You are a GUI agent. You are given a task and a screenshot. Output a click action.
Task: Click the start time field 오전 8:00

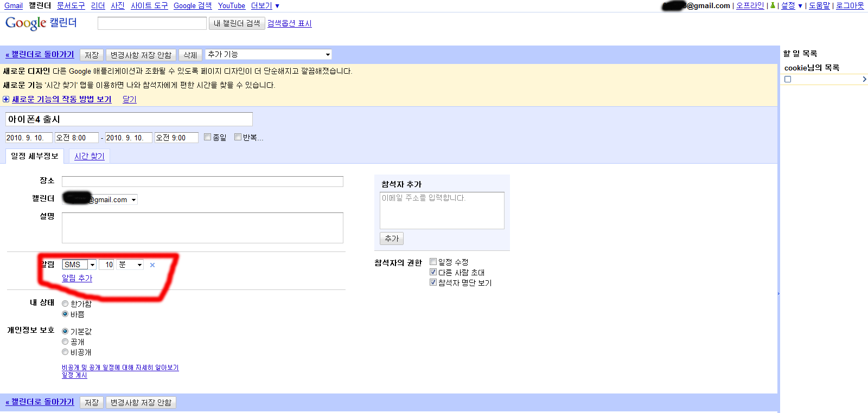(76, 138)
